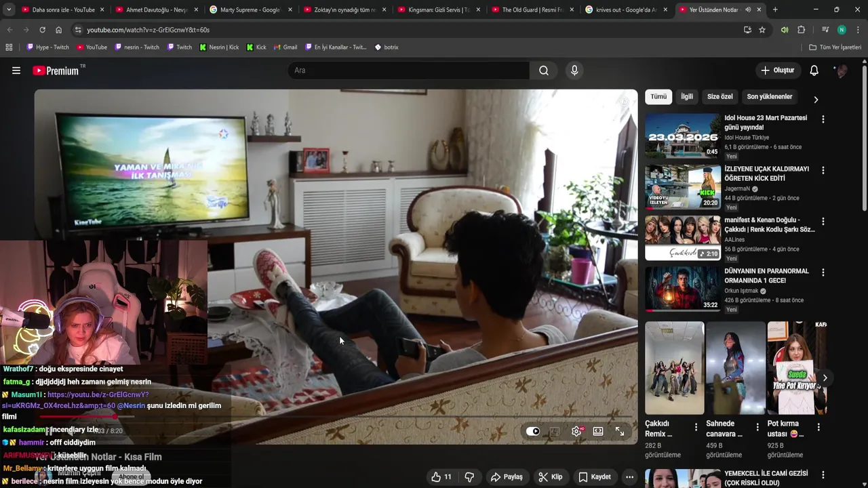Open the botrix bookmark
Image resolution: width=868 pixels, height=488 pixels.
click(387, 47)
